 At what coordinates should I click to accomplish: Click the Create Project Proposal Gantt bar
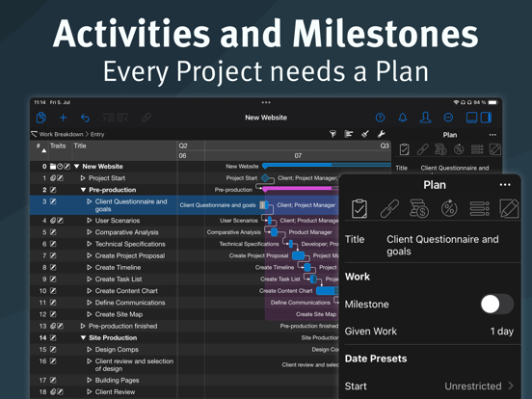pyautogui.click(x=298, y=255)
